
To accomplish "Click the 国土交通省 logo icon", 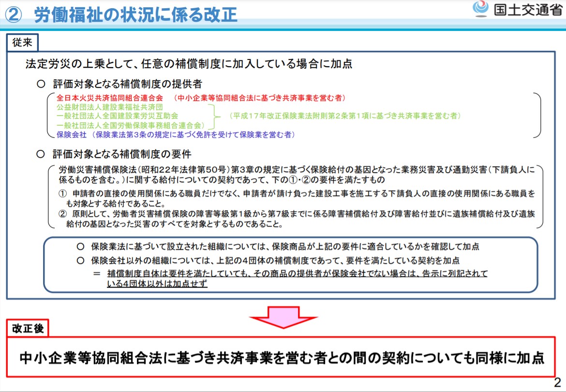I will 480,9.
